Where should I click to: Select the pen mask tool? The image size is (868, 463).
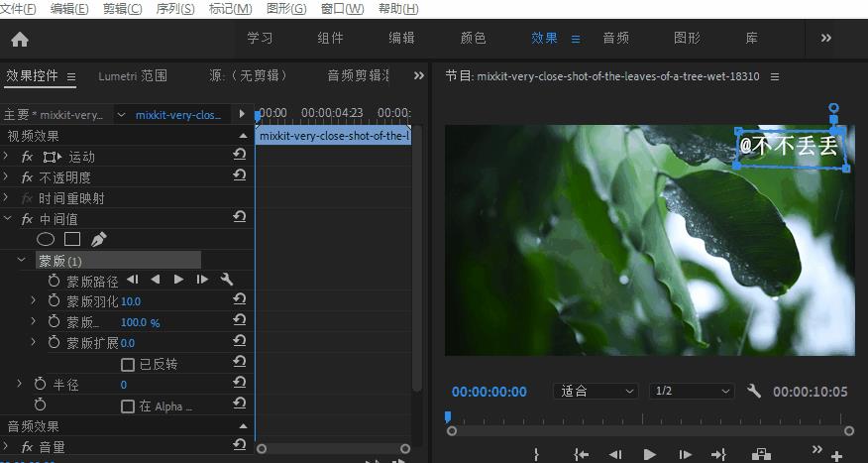[98, 239]
